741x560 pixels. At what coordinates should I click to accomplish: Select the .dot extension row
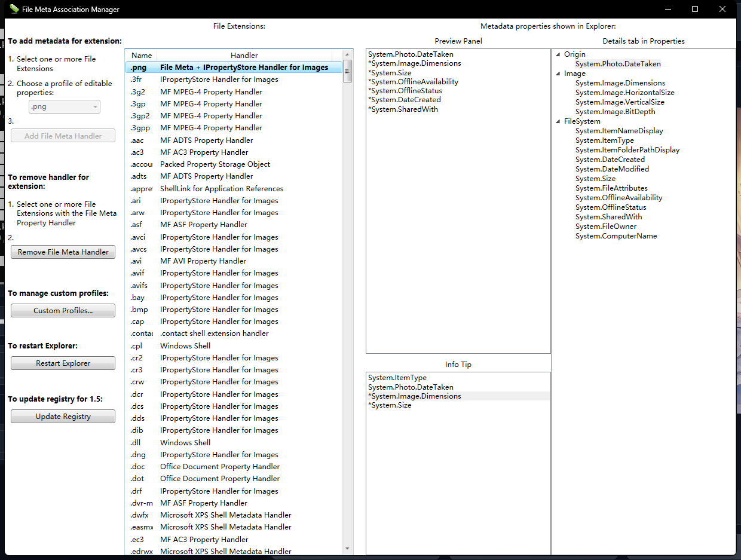[235, 479]
